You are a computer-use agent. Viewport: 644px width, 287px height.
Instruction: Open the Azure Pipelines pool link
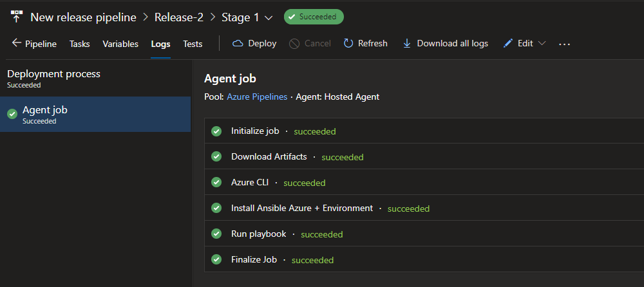point(257,97)
